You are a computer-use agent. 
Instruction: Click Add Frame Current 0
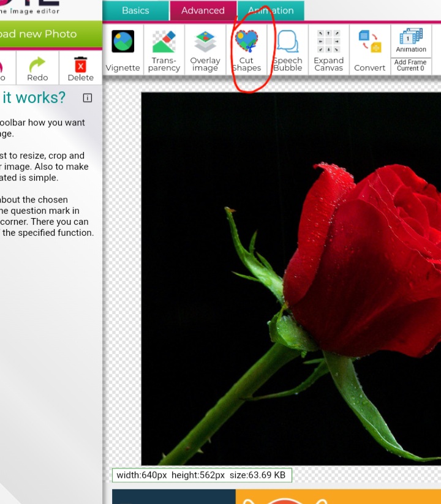pos(411,66)
